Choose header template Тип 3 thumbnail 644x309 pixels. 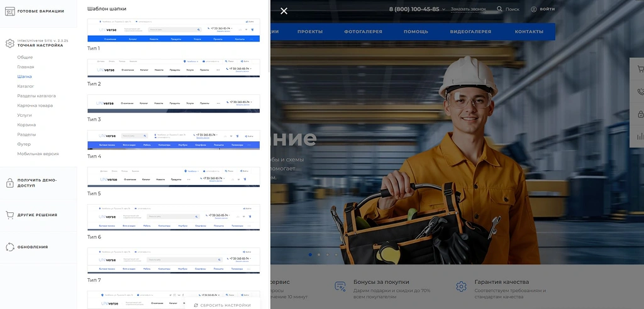[x=173, y=104]
